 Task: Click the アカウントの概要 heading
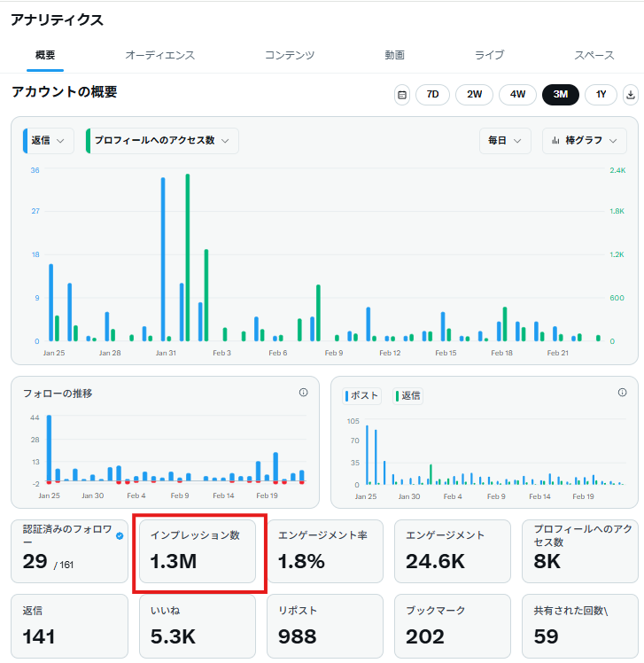[65, 92]
